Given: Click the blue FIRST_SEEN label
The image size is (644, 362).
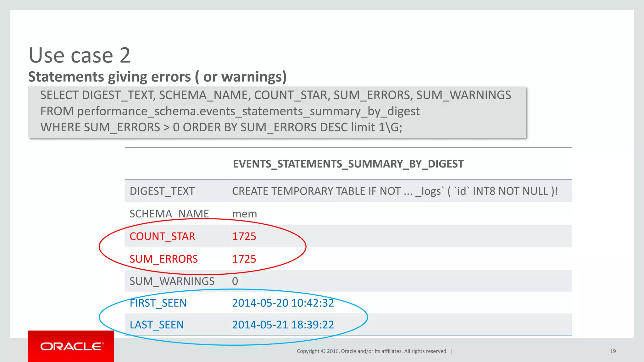Looking at the screenshot, I should pos(158,303).
